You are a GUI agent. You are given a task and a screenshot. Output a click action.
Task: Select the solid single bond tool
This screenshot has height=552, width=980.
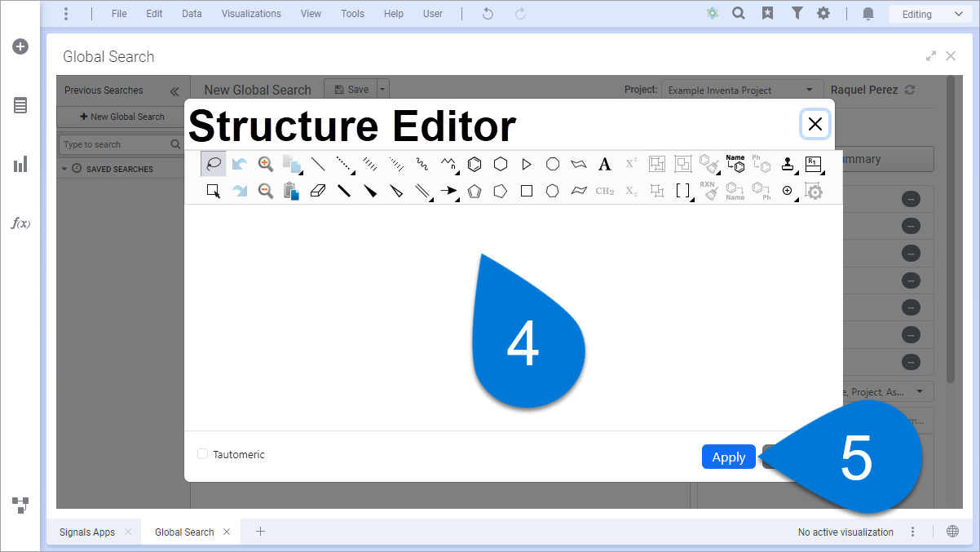pyautogui.click(x=318, y=164)
